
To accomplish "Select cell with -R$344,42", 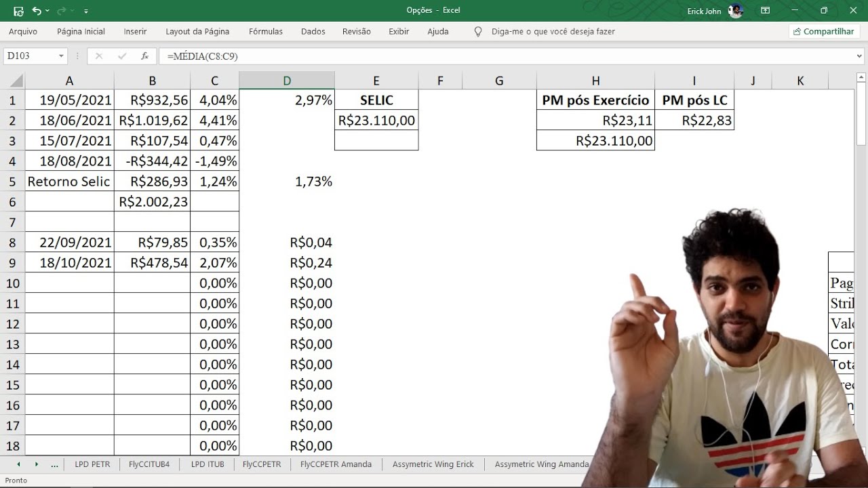I will coord(152,161).
